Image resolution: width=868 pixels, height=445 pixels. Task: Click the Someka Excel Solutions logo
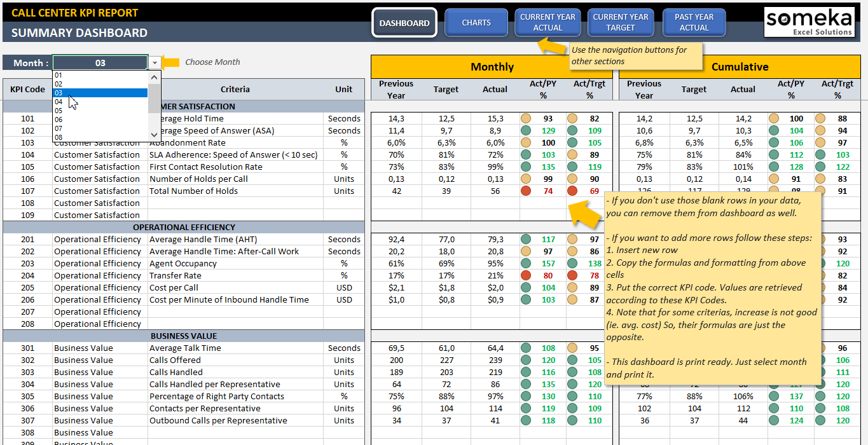point(809,22)
